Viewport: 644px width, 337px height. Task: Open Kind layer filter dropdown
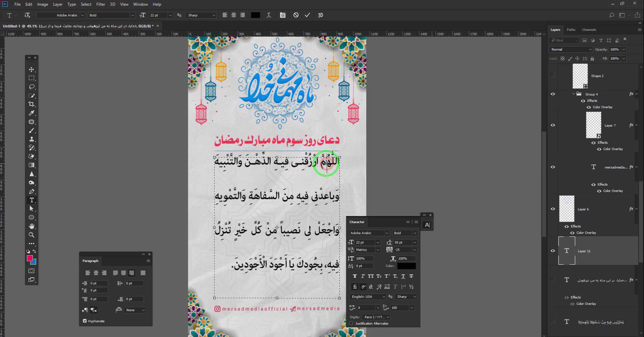pos(564,40)
